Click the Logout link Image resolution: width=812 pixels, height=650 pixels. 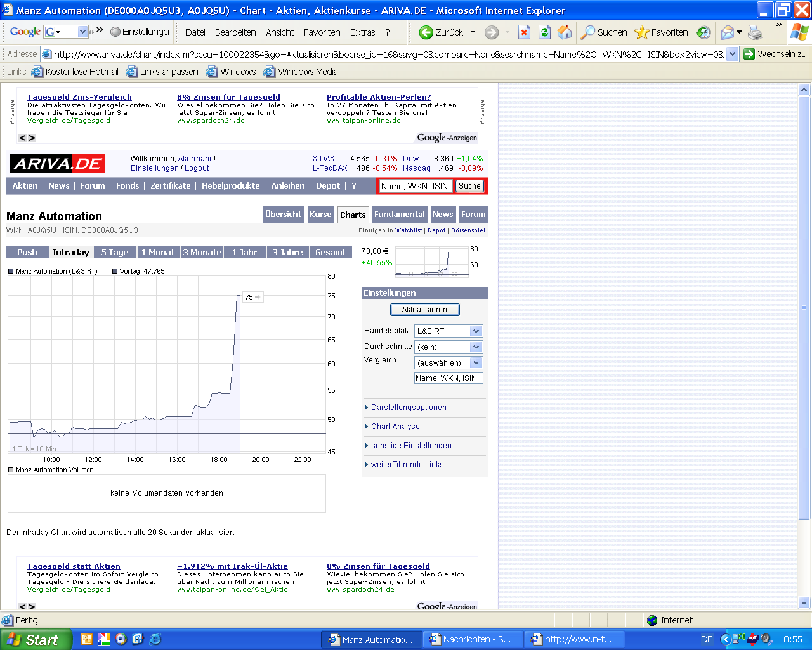[x=197, y=168]
